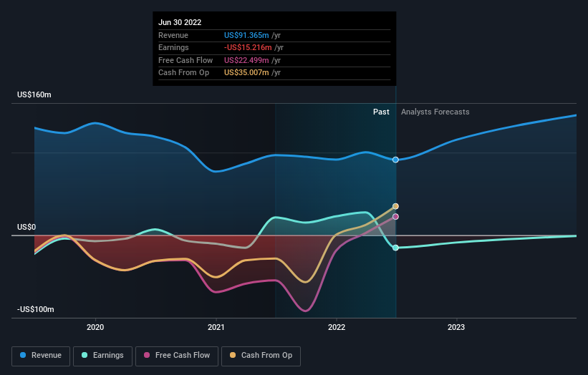Select the pink Free Cash Flow data point
This screenshot has height=375, width=588.
click(x=395, y=217)
